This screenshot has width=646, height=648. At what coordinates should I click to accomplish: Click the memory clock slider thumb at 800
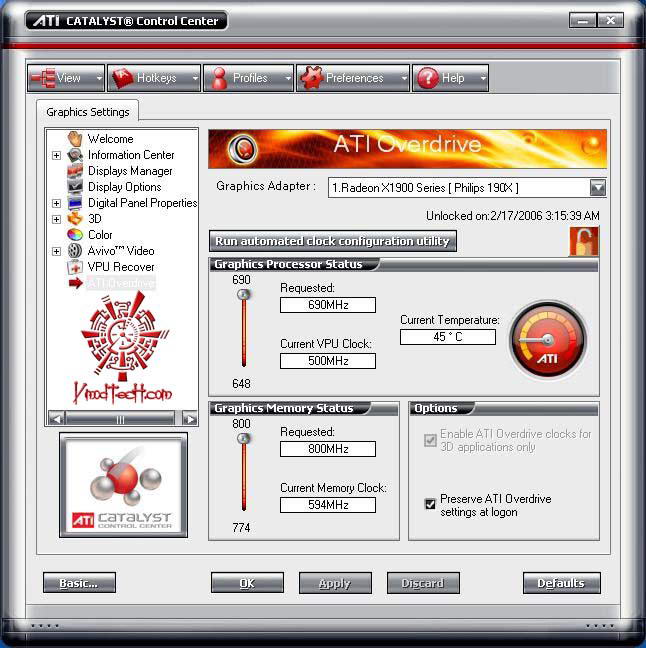(243, 438)
